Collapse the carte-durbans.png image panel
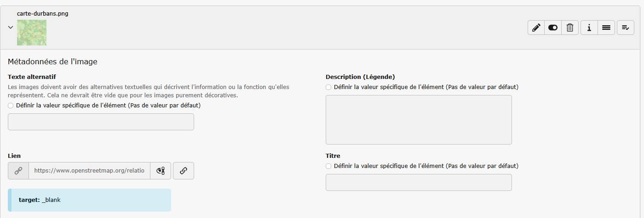The height and width of the screenshot is (218, 644). pyautogui.click(x=11, y=28)
